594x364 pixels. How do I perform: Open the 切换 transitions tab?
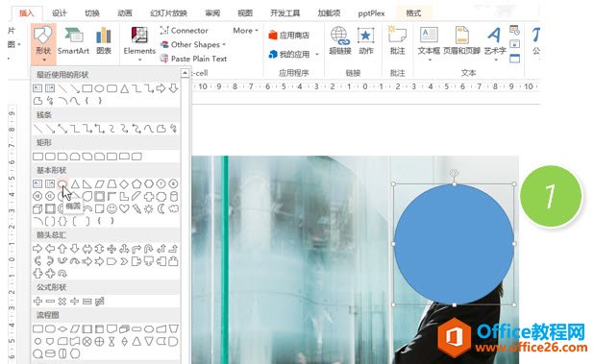click(92, 13)
